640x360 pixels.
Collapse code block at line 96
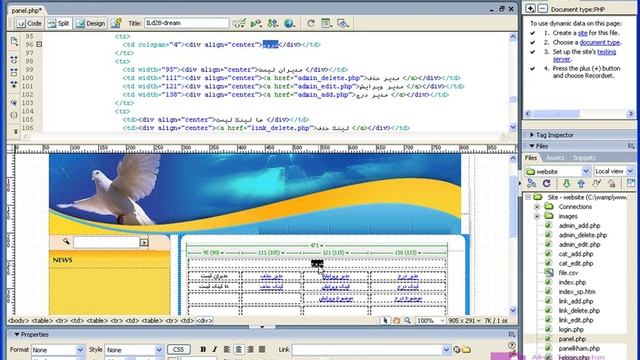pos(39,44)
